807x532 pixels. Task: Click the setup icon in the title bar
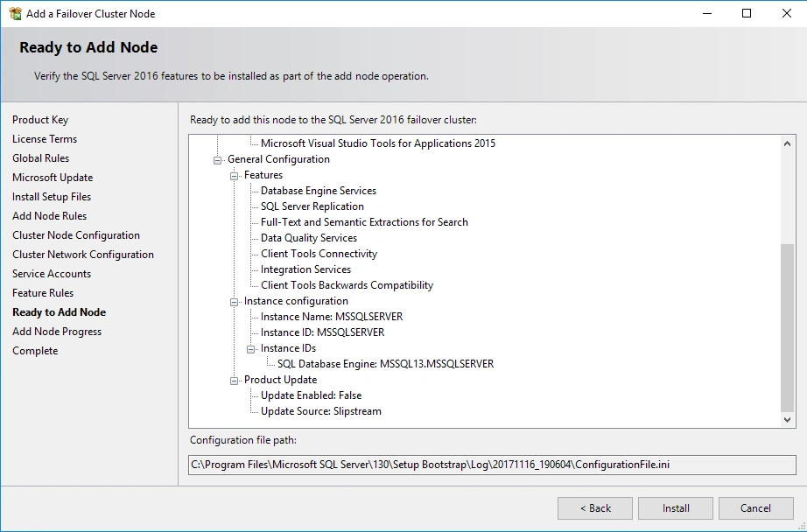click(x=15, y=13)
